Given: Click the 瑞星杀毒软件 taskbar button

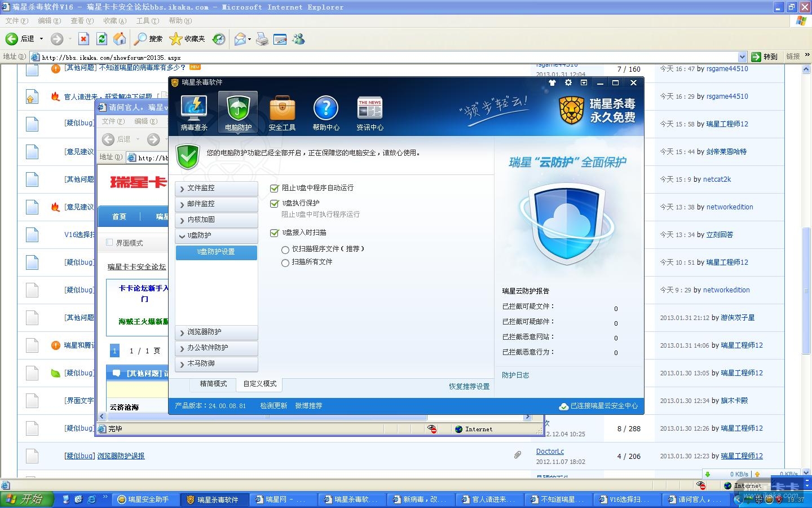Looking at the screenshot, I should pos(213,500).
